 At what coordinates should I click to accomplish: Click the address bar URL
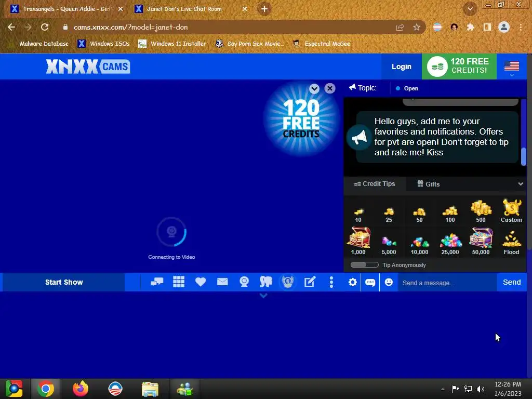(130, 27)
